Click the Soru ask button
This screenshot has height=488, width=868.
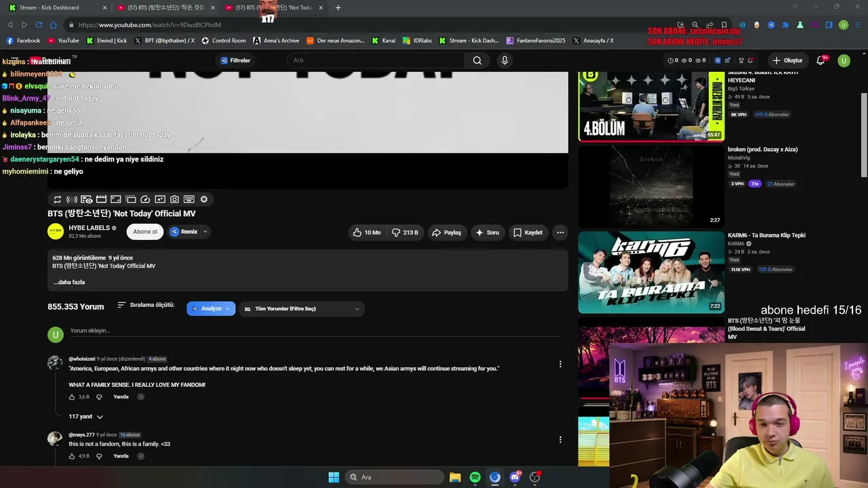point(488,232)
